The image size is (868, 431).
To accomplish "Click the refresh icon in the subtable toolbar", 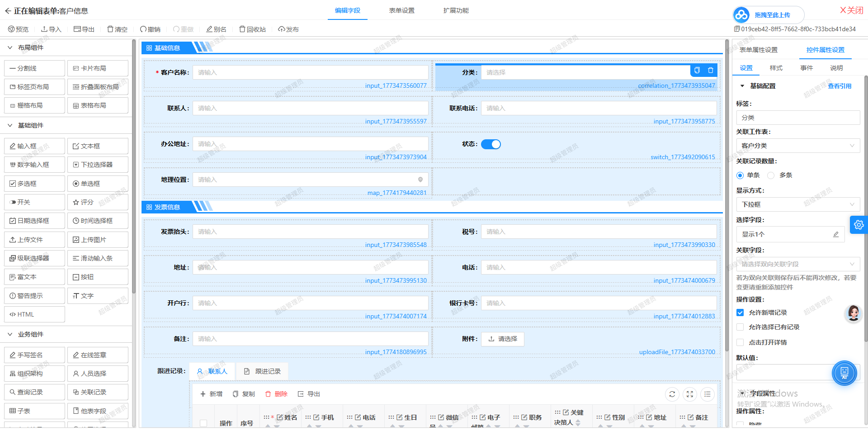I will 672,394.
